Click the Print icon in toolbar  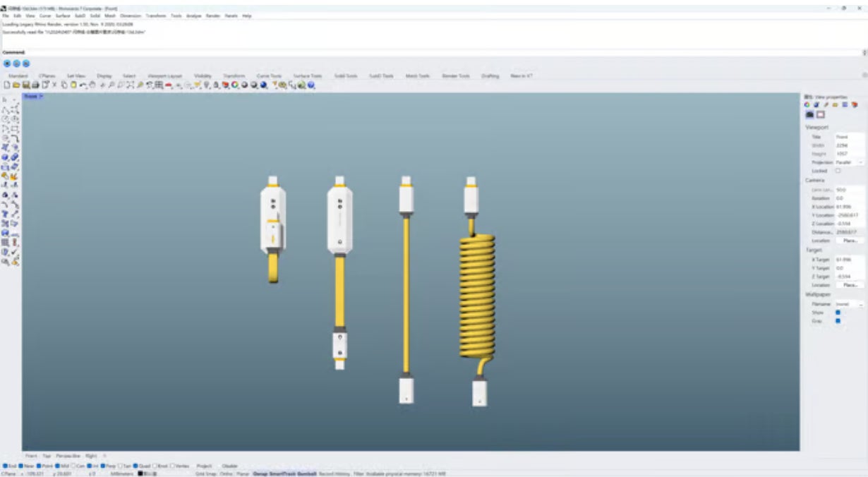(x=35, y=85)
